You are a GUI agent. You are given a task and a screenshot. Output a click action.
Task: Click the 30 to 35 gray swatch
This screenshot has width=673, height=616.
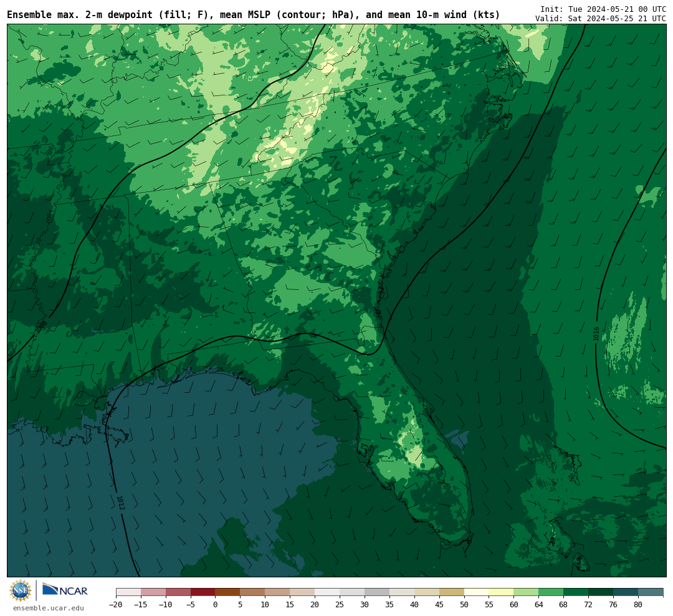(377, 592)
